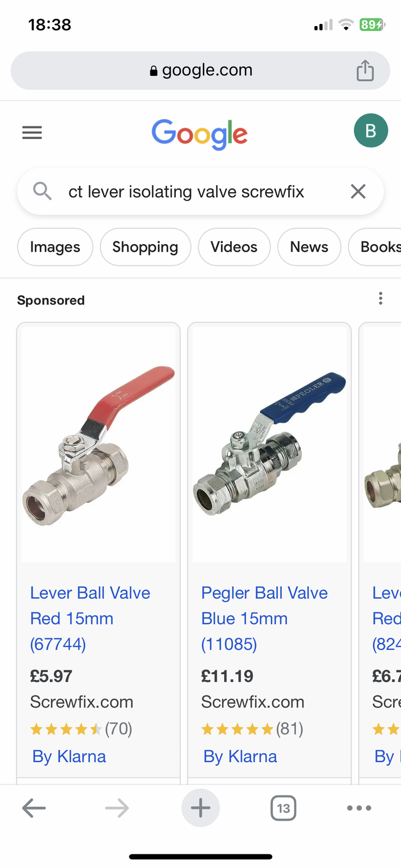Tap the blue Pegler valve product image

(x=269, y=444)
